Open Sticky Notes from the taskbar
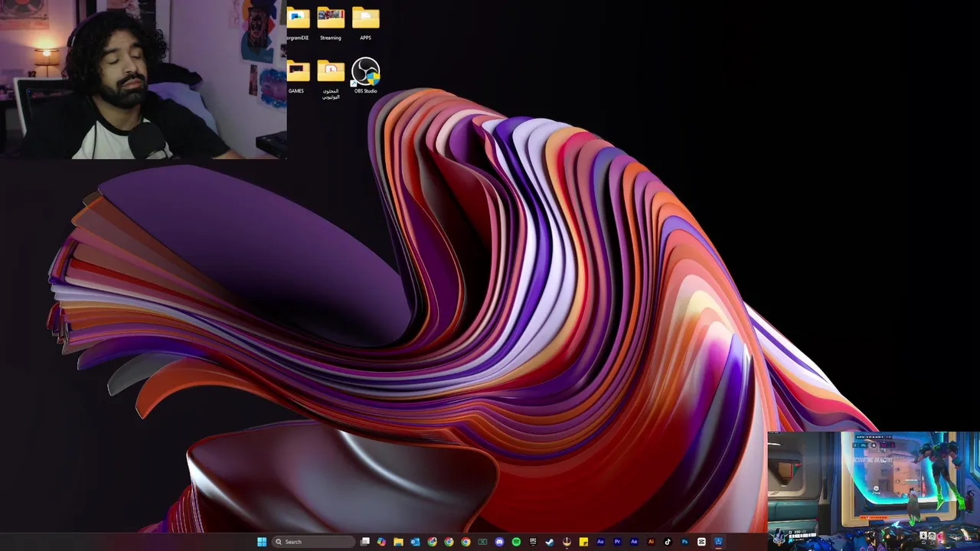Image resolution: width=980 pixels, height=551 pixels. (583, 542)
